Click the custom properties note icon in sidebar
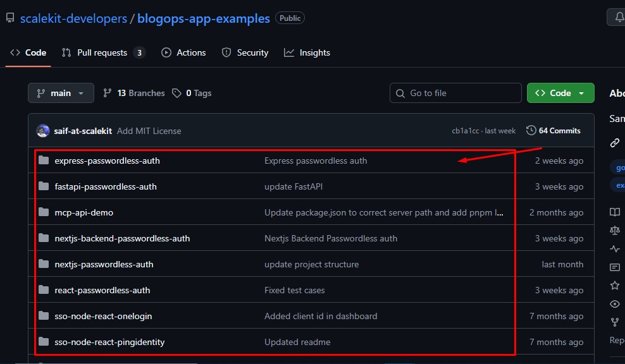This screenshot has height=364, width=625. [615, 267]
